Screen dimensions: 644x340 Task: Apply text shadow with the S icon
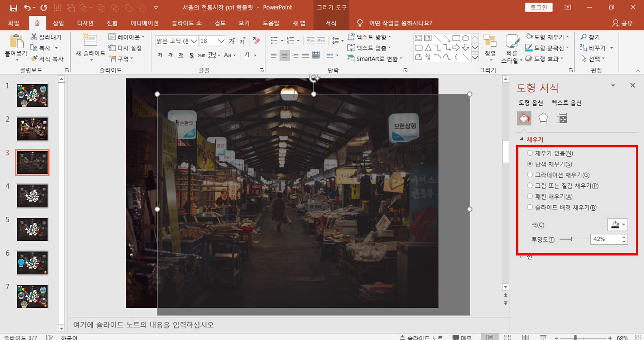click(x=191, y=55)
